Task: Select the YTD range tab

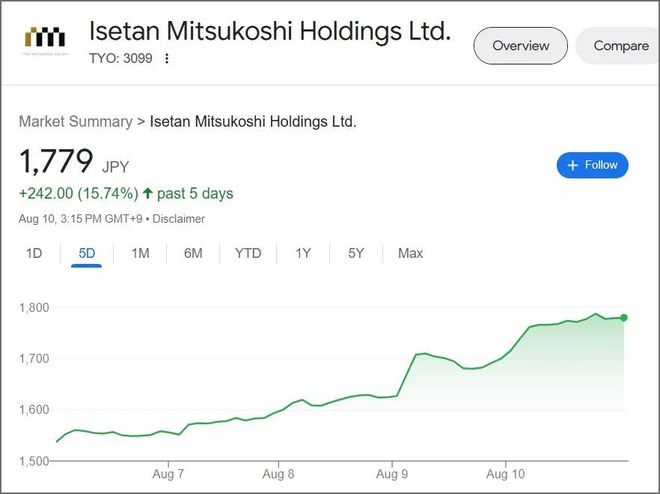Action: click(x=248, y=253)
